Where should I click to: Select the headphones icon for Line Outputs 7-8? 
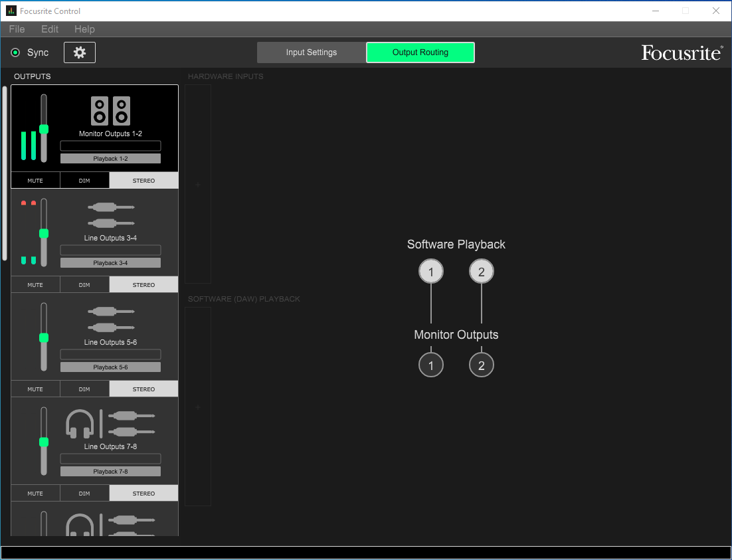click(80, 423)
